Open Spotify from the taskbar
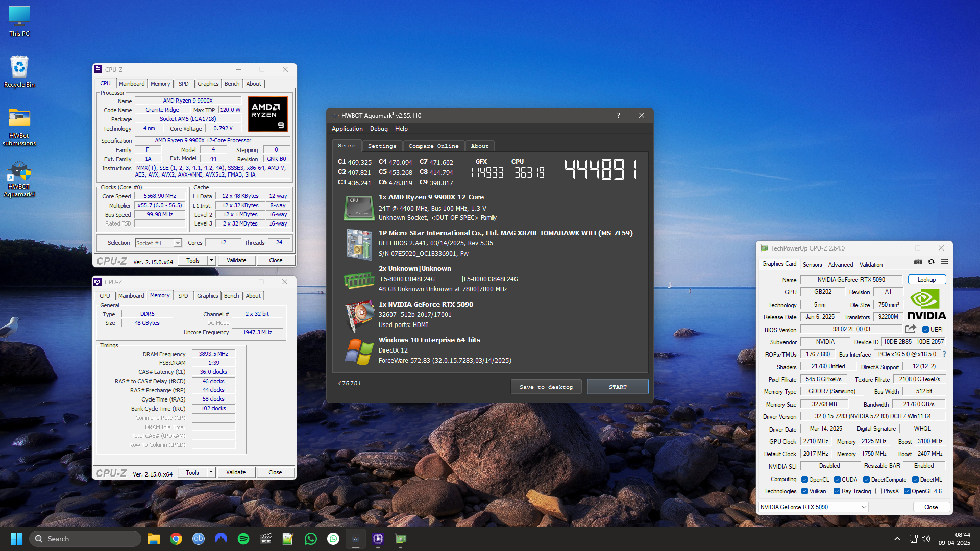Screen dimensions: 980x551 (243, 539)
